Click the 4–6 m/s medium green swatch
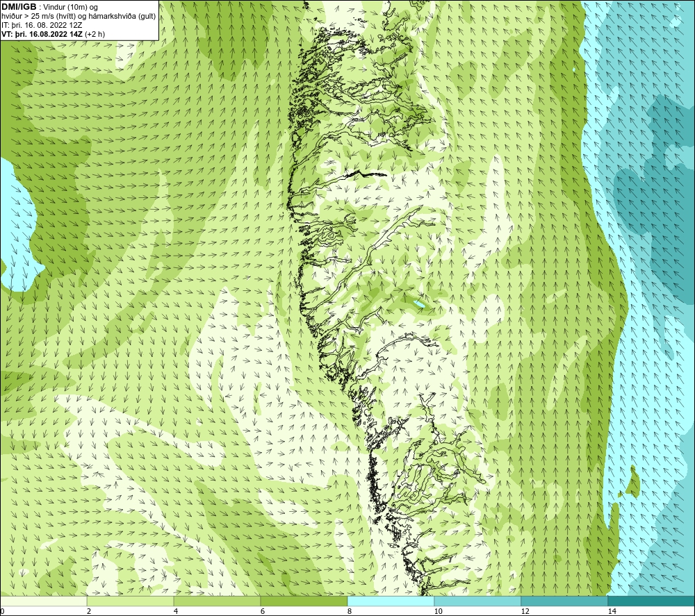The width and height of the screenshot is (695, 616). pyautogui.click(x=217, y=601)
